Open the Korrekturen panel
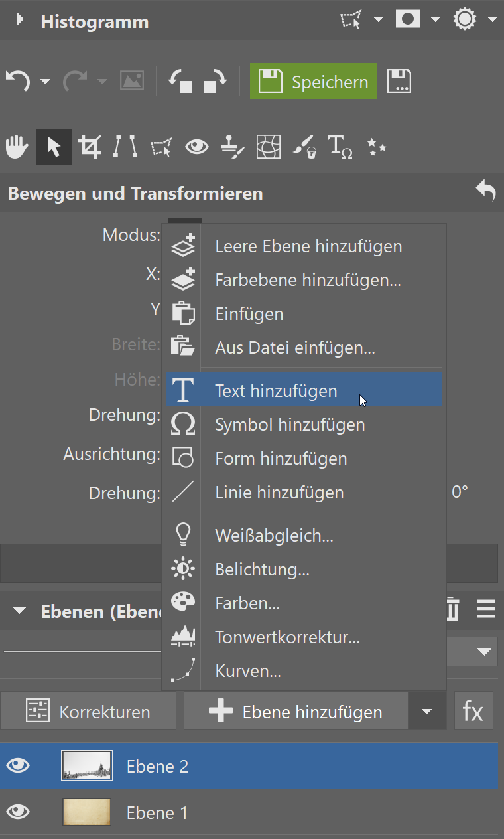This screenshot has height=839, width=504. (88, 710)
